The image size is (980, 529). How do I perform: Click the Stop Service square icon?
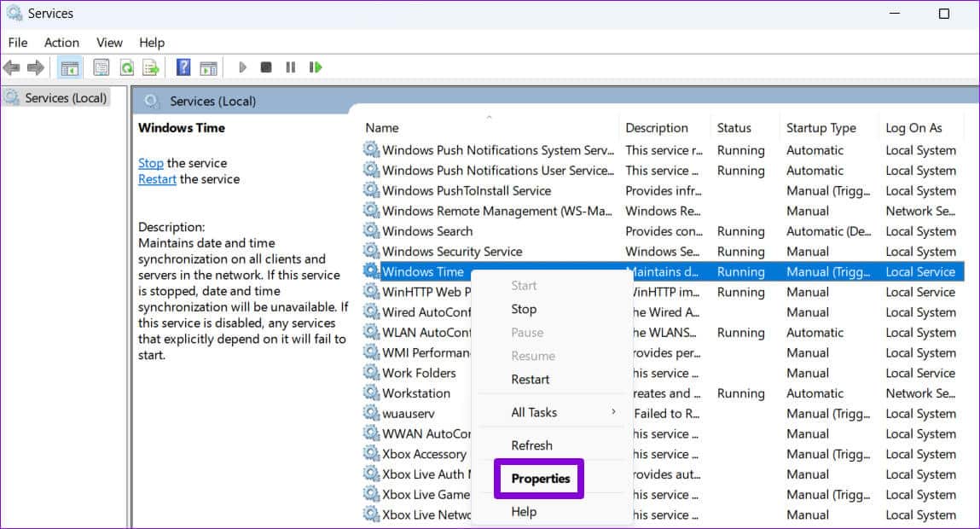point(266,67)
